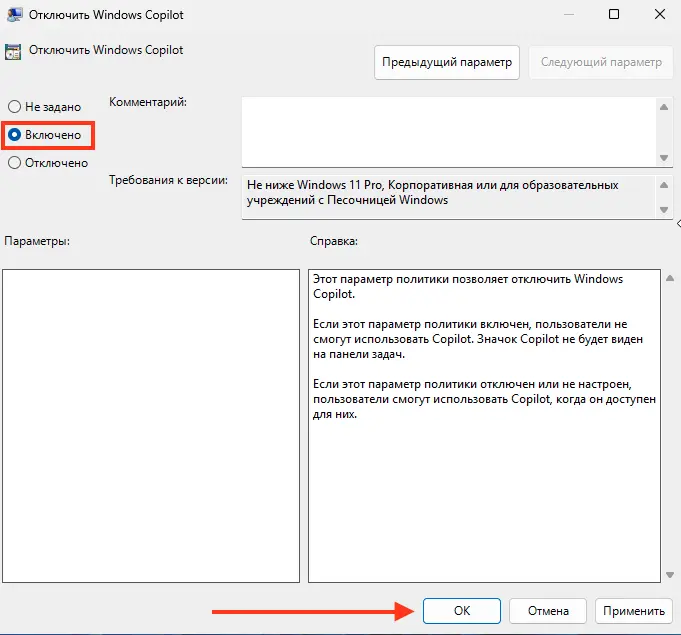Click the "Параметры" options pane
This screenshot has height=635, width=681.
click(x=151, y=426)
